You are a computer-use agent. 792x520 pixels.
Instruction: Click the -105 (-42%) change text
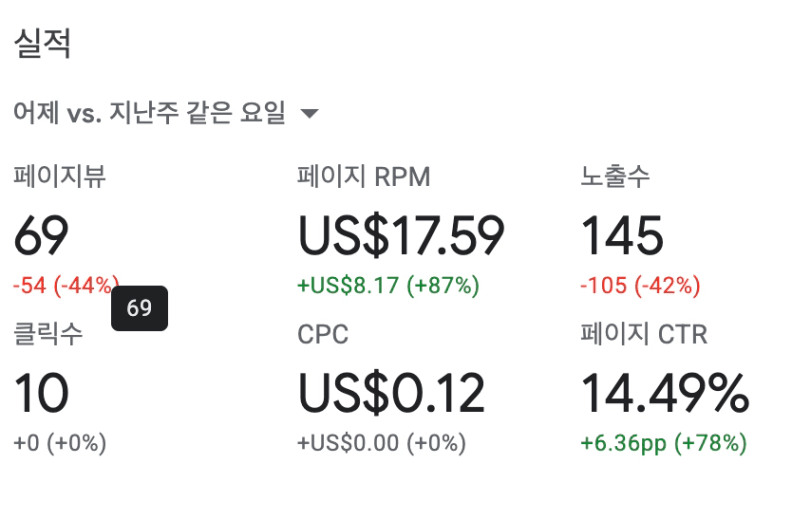click(x=640, y=285)
